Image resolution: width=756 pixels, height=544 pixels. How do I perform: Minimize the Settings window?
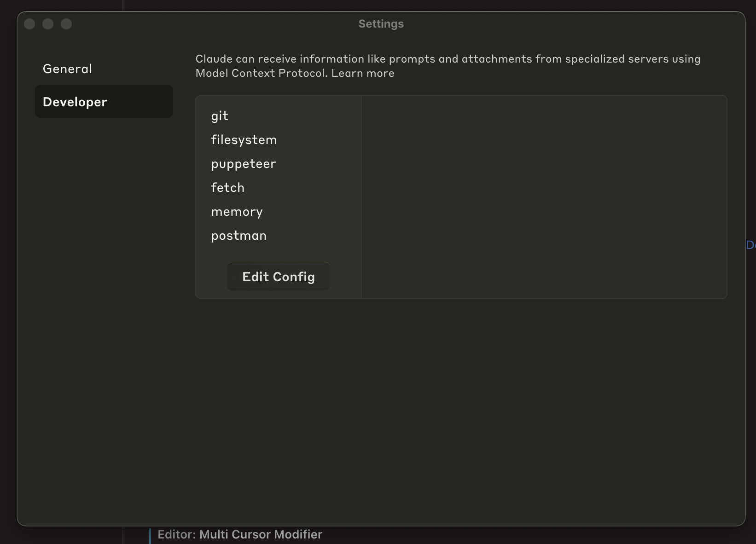pyautogui.click(x=48, y=24)
